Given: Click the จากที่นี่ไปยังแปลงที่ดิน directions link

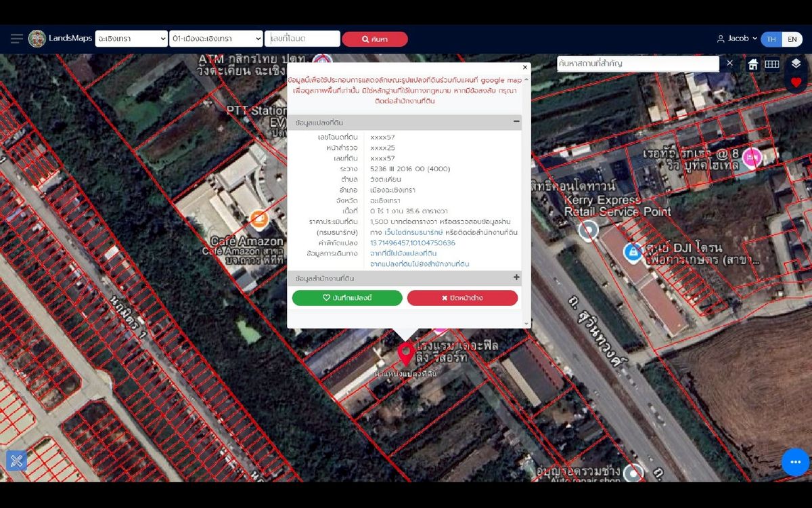Looking at the screenshot, I should point(403,253).
